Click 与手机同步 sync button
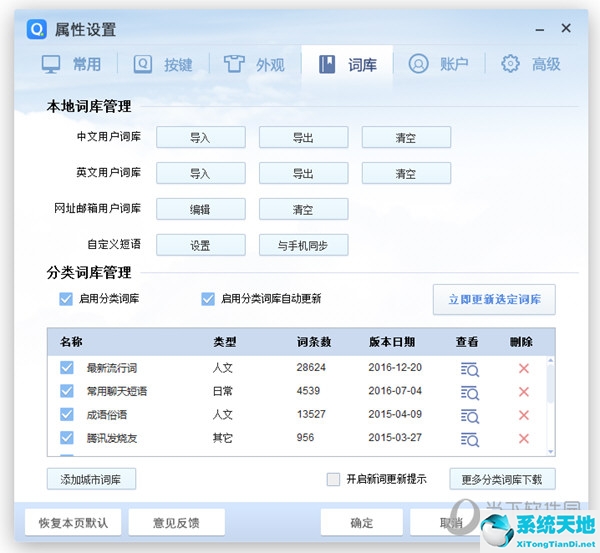The width and height of the screenshot is (600, 553). [x=303, y=245]
